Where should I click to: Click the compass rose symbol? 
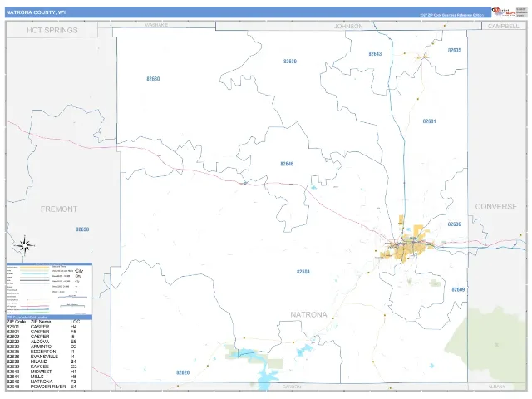pyautogui.click(x=24, y=245)
